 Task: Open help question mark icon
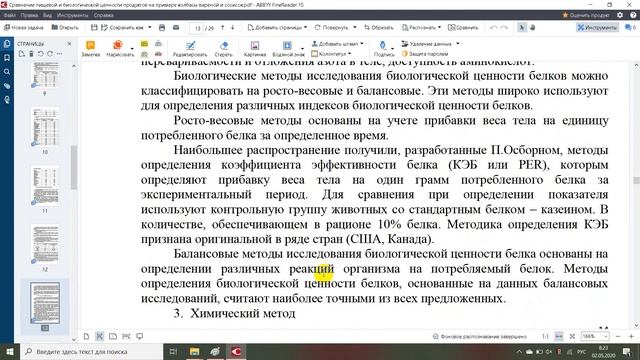[633, 15]
